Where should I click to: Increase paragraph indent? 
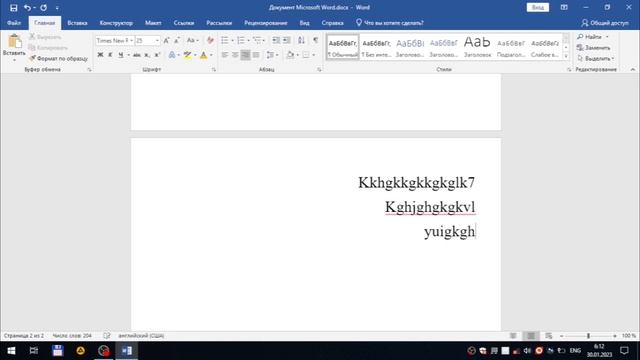pyautogui.click(x=287, y=40)
